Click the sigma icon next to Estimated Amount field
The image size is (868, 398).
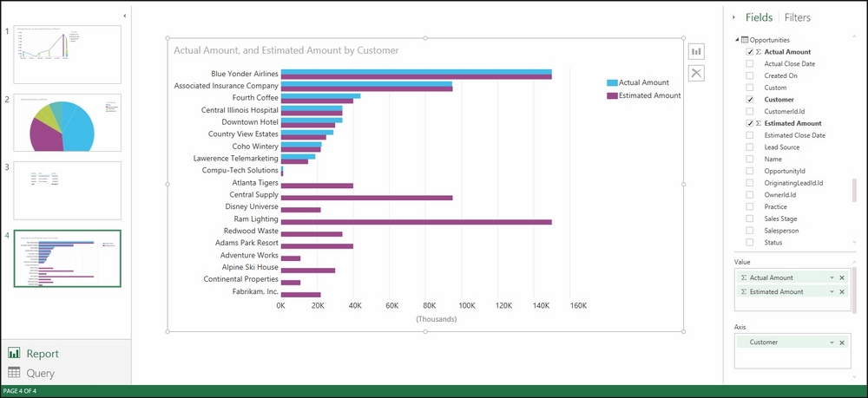[x=759, y=123]
